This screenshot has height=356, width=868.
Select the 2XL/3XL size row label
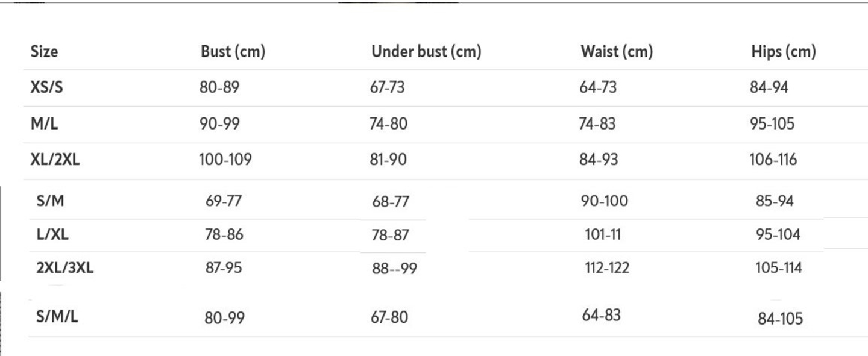(x=64, y=267)
